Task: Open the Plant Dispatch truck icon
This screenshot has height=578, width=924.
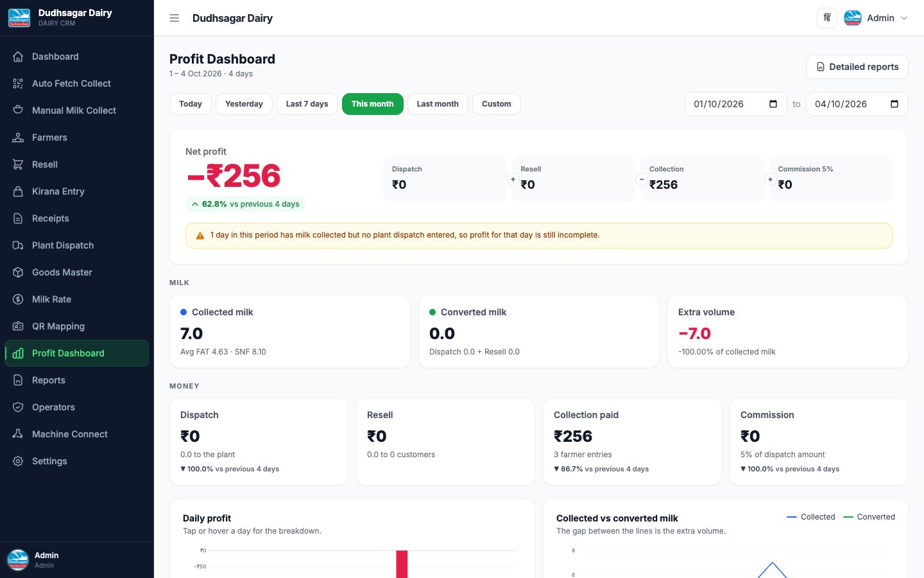Action: coord(18,245)
